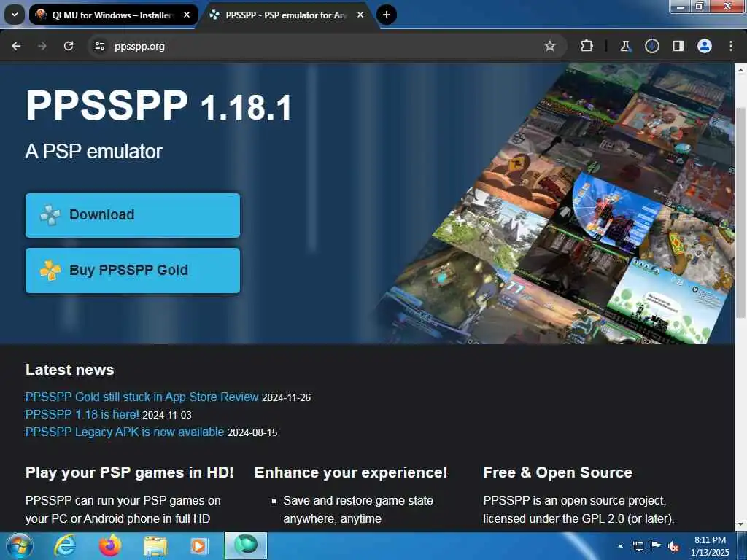Viewport: 747px width, 560px height.
Task: Click the 'PPSSPP 1.18.1' title text
Action: pos(158,105)
